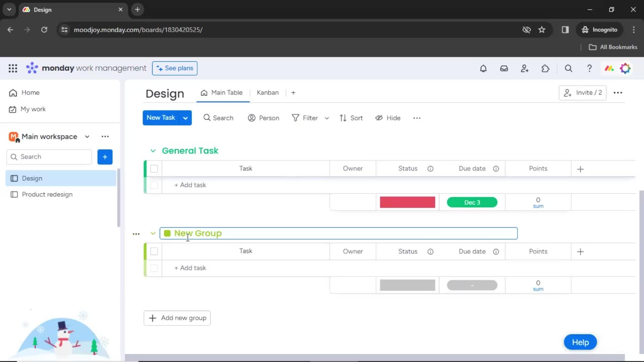Switch to Kanban view tab

268,93
